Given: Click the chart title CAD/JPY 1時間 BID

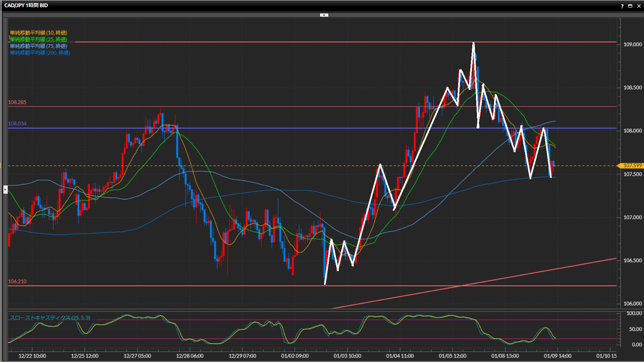Looking at the screenshot, I should tap(26, 5).
